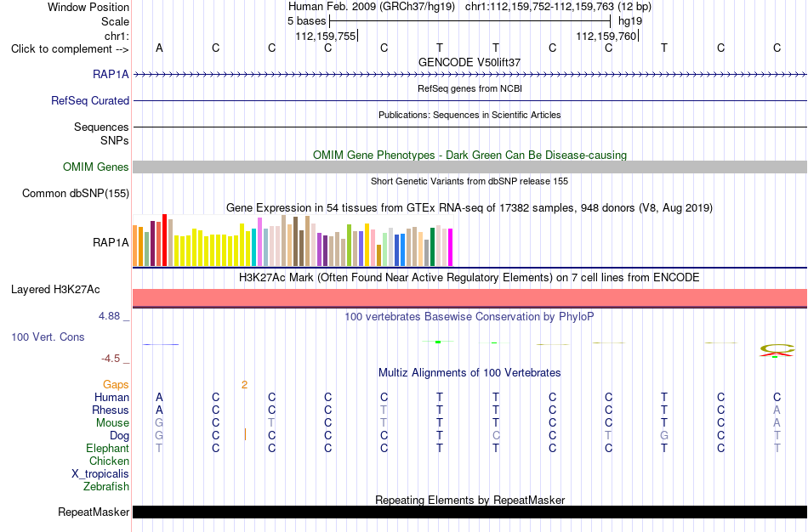Click the Sequences track label

(101, 127)
